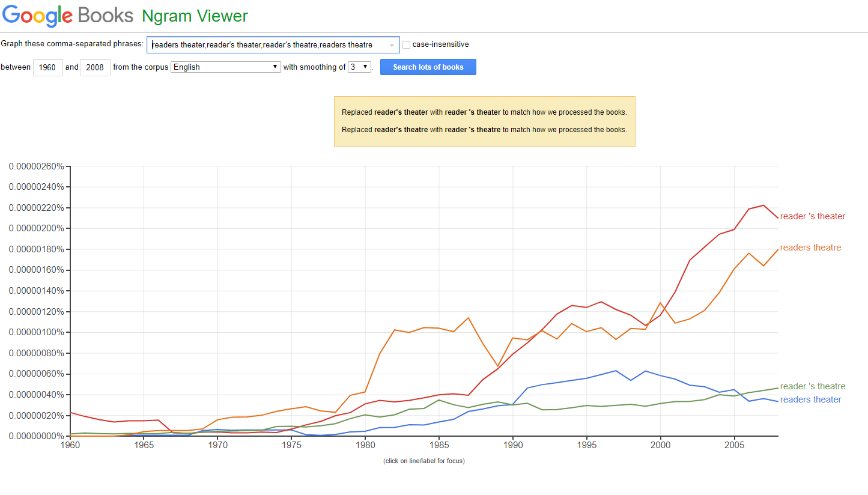Click the 2000 year axis marker
Viewport: 868px width, 495px height.
point(660,446)
